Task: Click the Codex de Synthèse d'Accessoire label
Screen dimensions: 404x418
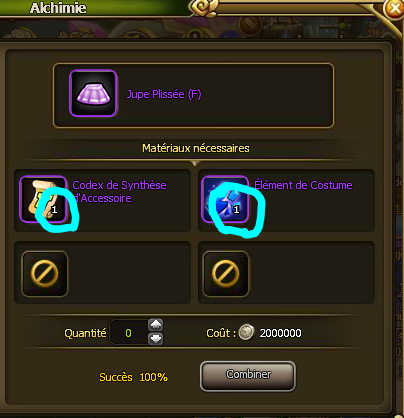Action: click(119, 192)
